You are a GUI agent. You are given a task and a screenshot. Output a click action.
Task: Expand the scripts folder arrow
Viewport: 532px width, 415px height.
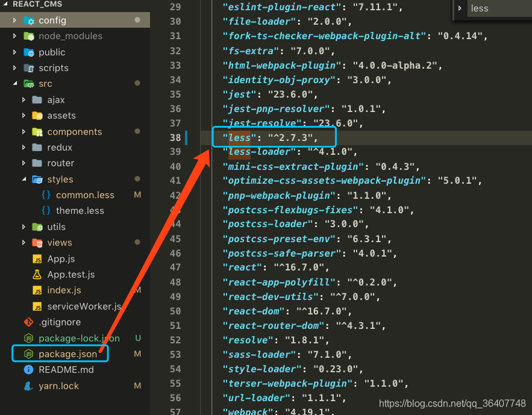[14, 68]
